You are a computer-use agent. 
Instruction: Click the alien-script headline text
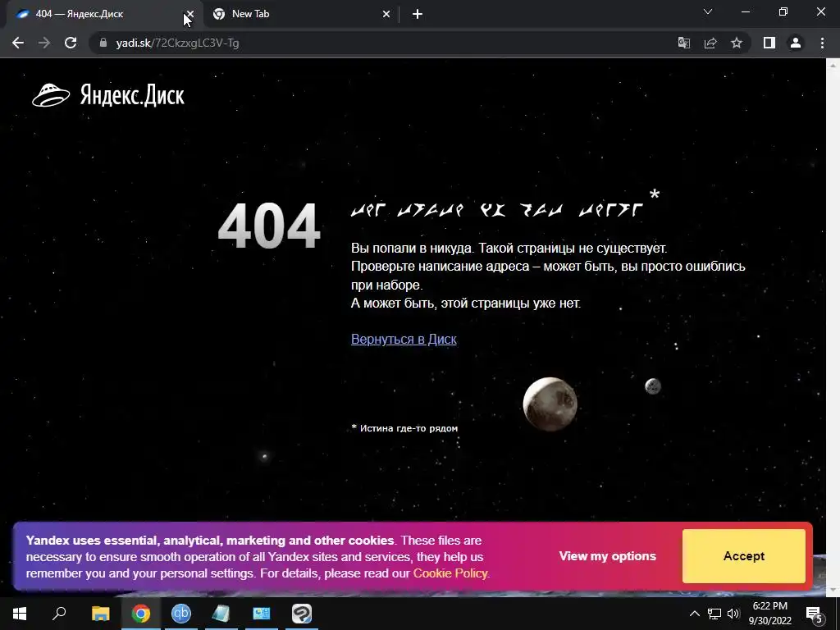pyautogui.click(x=496, y=209)
